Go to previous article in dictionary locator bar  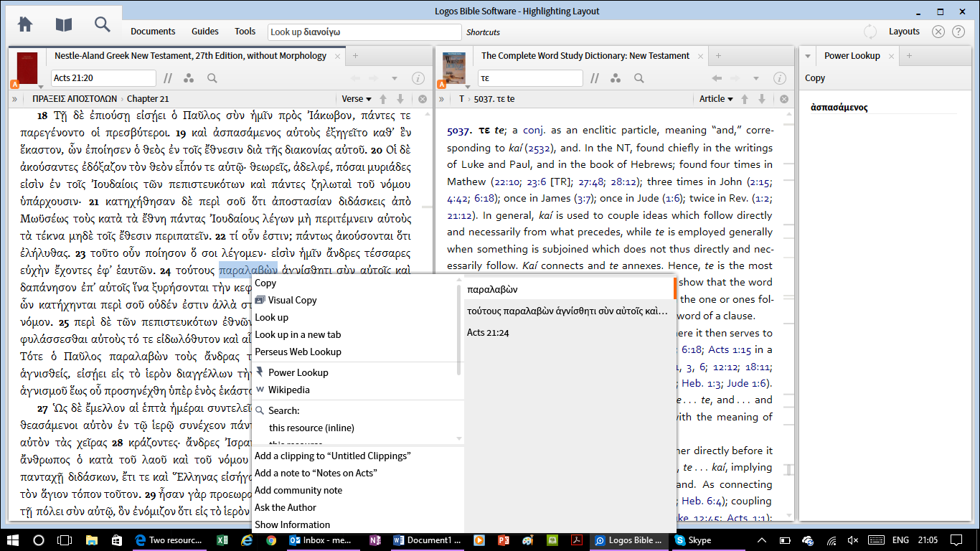click(745, 99)
